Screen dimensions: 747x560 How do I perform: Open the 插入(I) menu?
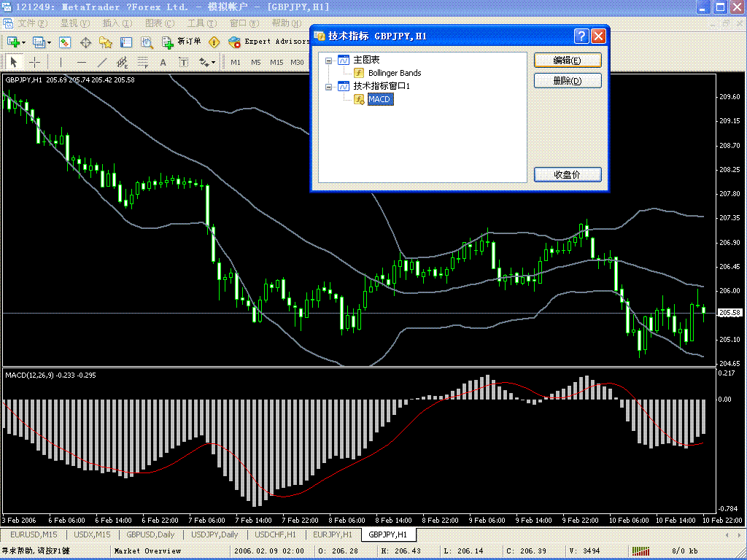117,23
